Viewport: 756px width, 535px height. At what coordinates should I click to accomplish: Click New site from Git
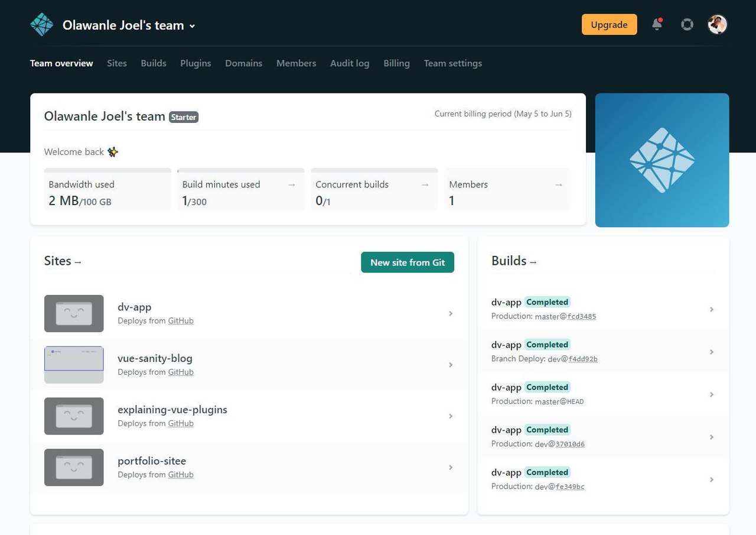coord(408,262)
